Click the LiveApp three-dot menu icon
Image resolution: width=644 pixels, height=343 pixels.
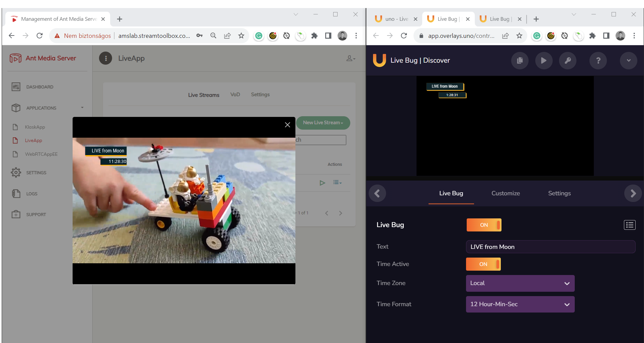pyautogui.click(x=106, y=58)
